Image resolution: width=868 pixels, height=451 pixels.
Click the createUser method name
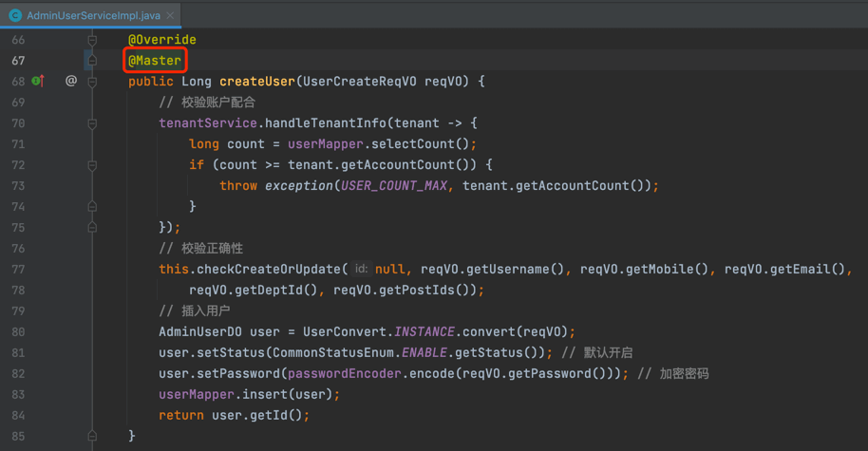click(257, 82)
